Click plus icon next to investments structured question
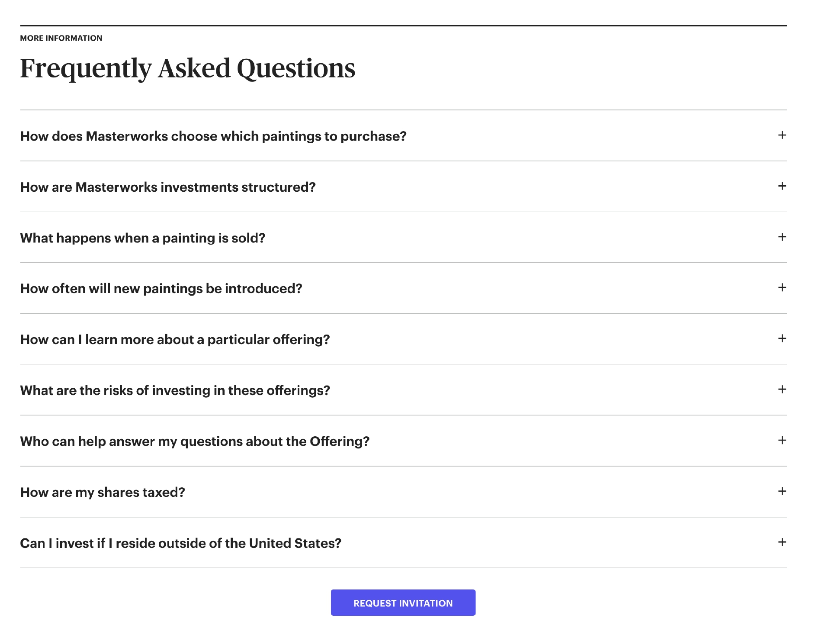Image resolution: width=822 pixels, height=644 pixels. [782, 186]
